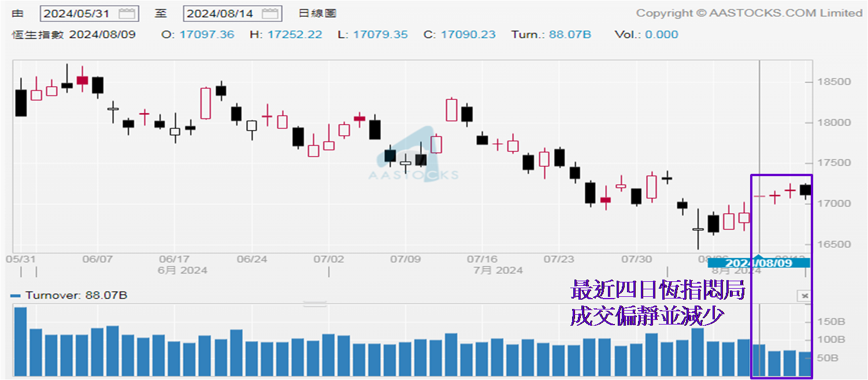Click the first turnover bar at 05/31
Screen dimensions: 868x380
(21, 342)
